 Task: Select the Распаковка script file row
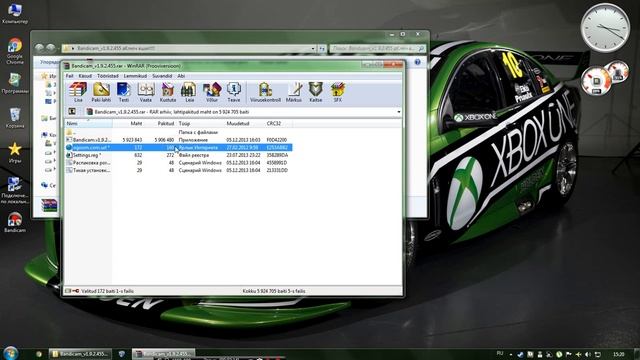coord(178,162)
